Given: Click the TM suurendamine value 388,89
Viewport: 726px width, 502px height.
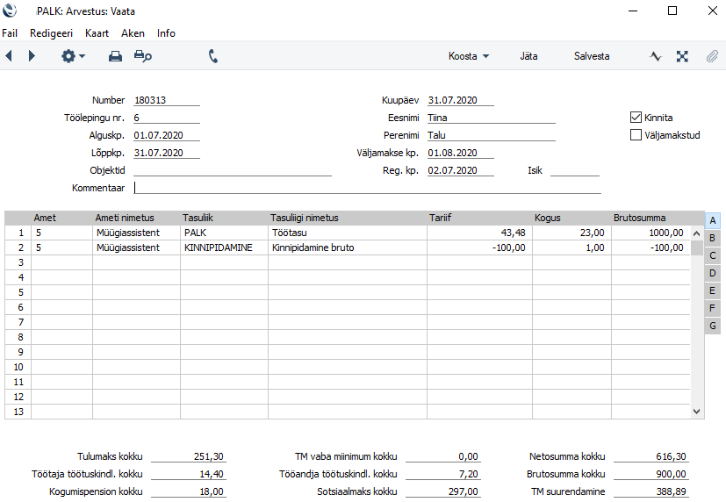Looking at the screenshot, I should pyautogui.click(x=651, y=491).
